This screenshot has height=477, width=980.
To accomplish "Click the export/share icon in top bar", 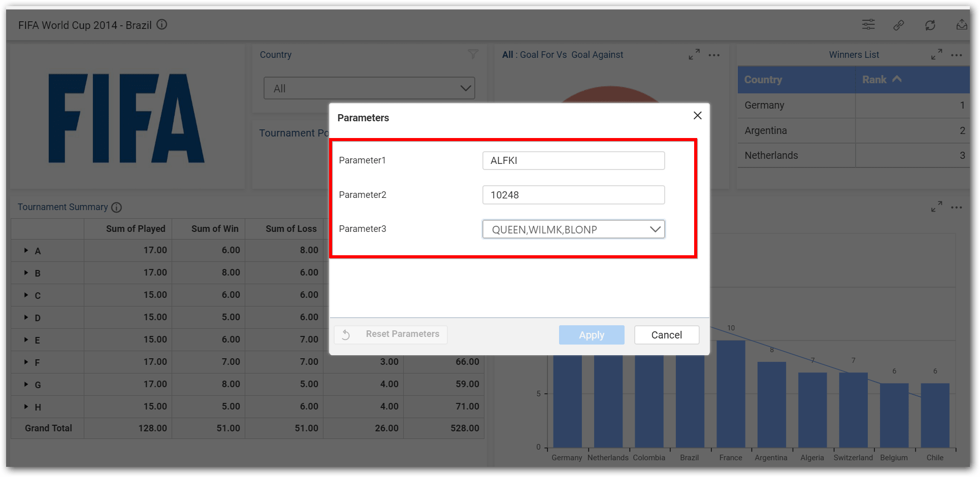I will pos(961,25).
